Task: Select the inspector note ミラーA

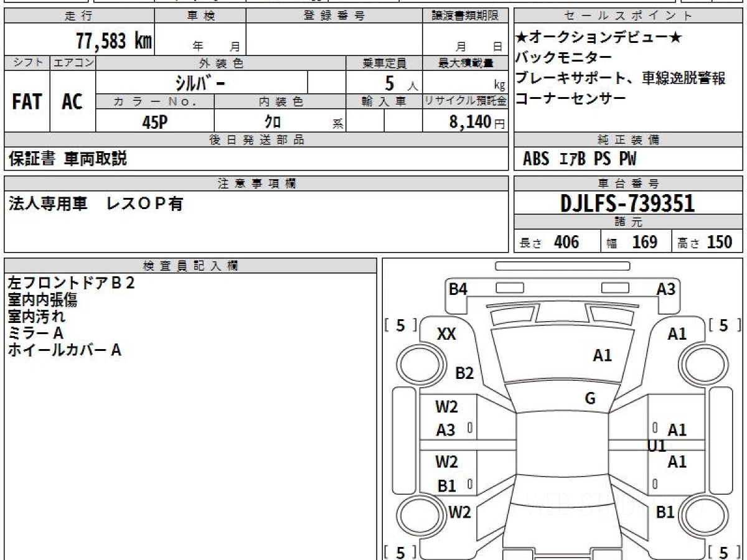Action: pos(35,334)
